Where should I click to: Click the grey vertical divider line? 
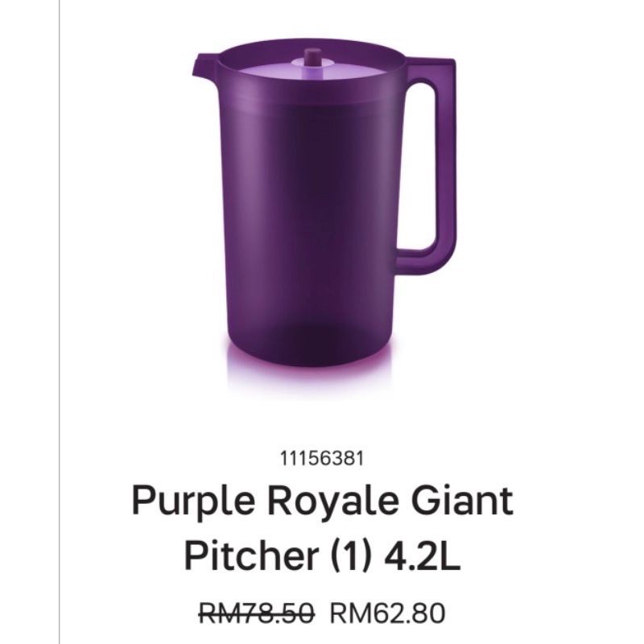[60, 322]
